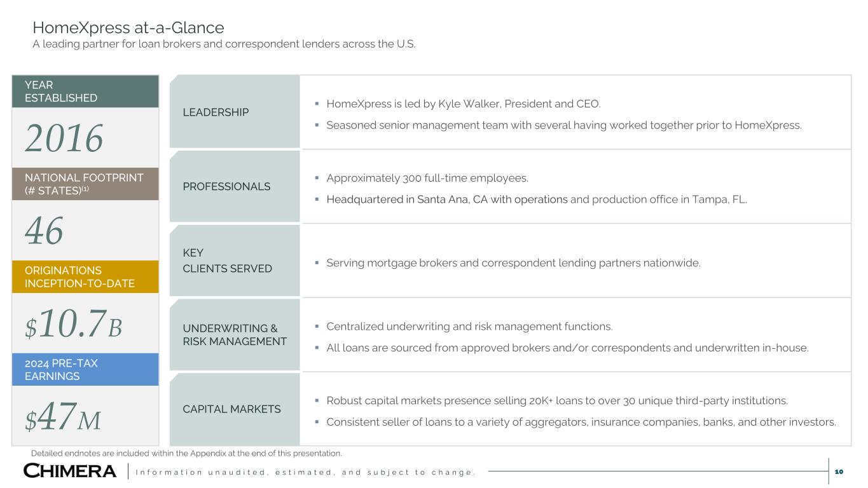The height and width of the screenshot is (488, 868).
Task: Click the 46 states figure
Action: pyautogui.click(x=45, y=231)
